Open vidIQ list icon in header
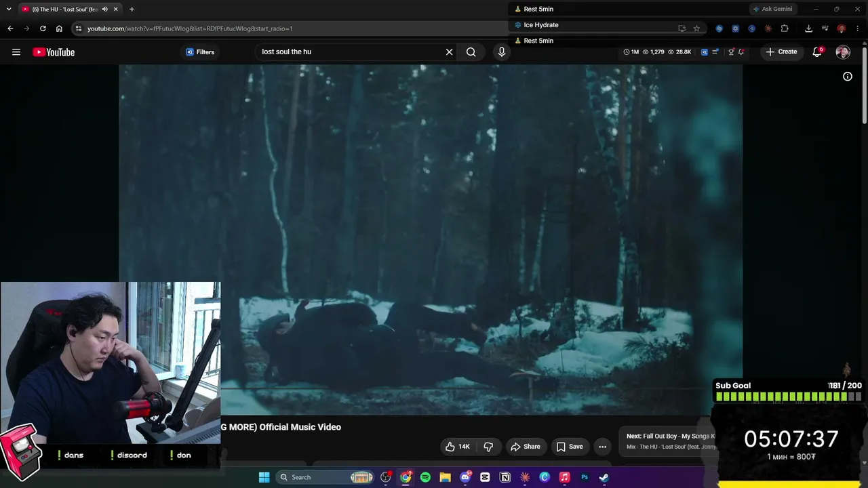868x488 pixels. 716,52
